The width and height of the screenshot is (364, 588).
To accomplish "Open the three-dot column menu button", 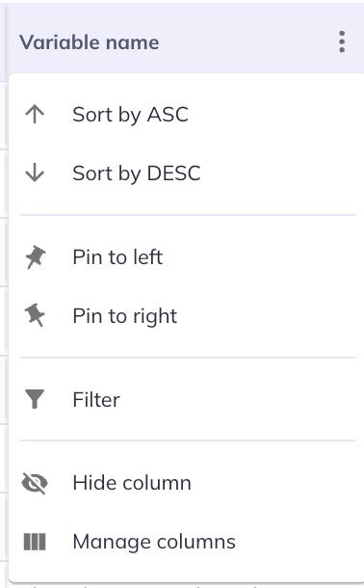I will pos(342,42).
